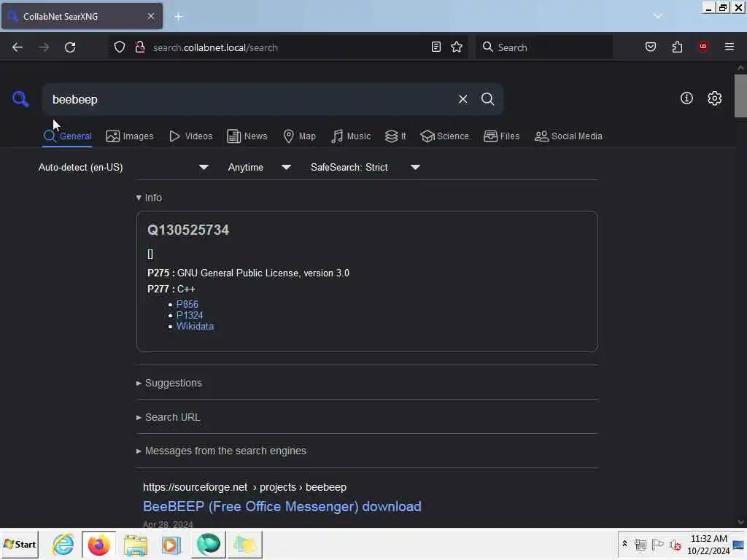Open BeeBEEP (Free Office Messenger) download result
This screenshot has height=560, width=747.
(x=282, y=506)
